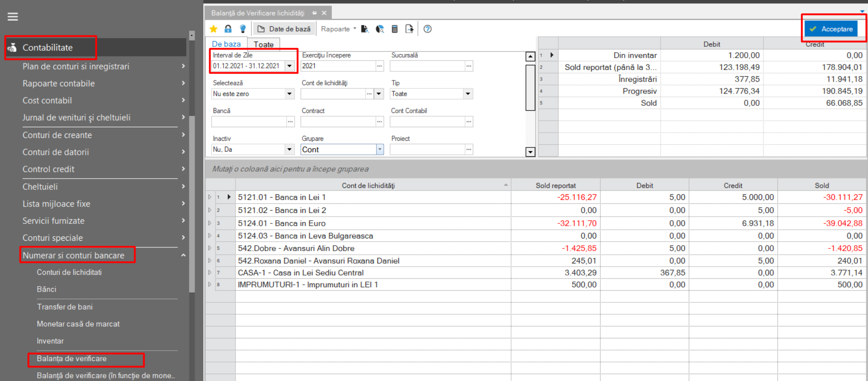Viewport: 868px width, 381px height.
Task: Open help via question mark icon
Action: tap(427, 29)
